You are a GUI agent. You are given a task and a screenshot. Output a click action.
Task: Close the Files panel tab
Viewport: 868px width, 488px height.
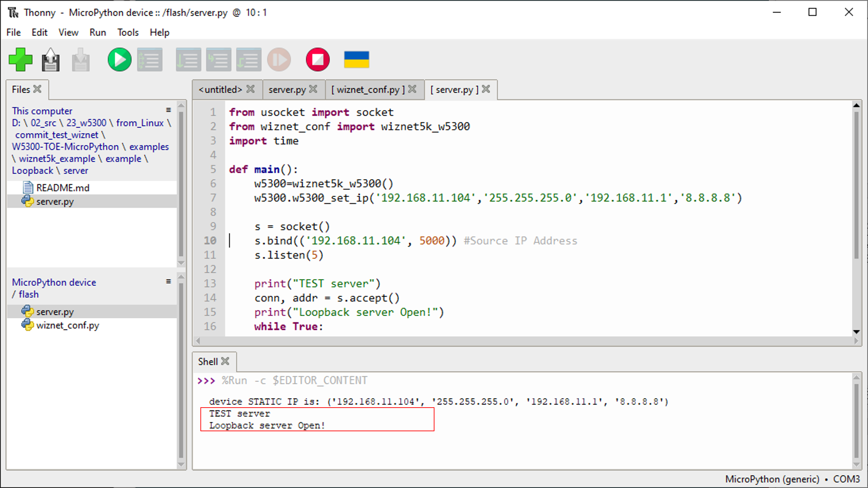click(37, 89)
